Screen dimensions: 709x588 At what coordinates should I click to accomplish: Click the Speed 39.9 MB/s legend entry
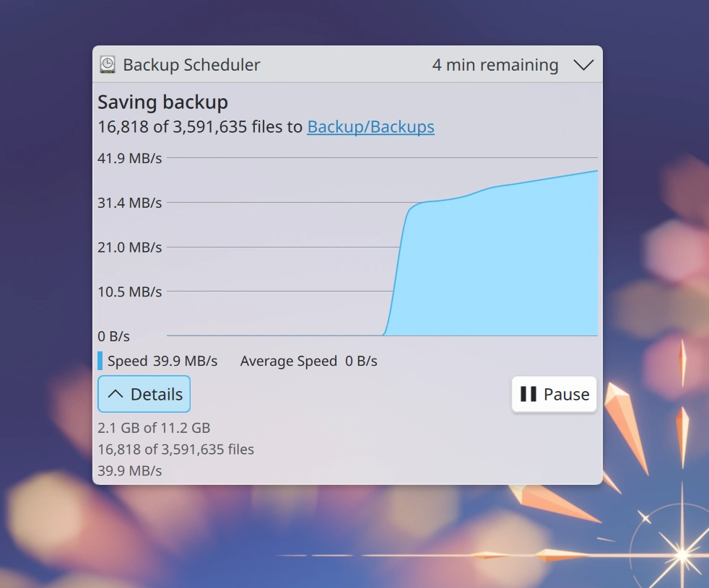coord(162,361)
